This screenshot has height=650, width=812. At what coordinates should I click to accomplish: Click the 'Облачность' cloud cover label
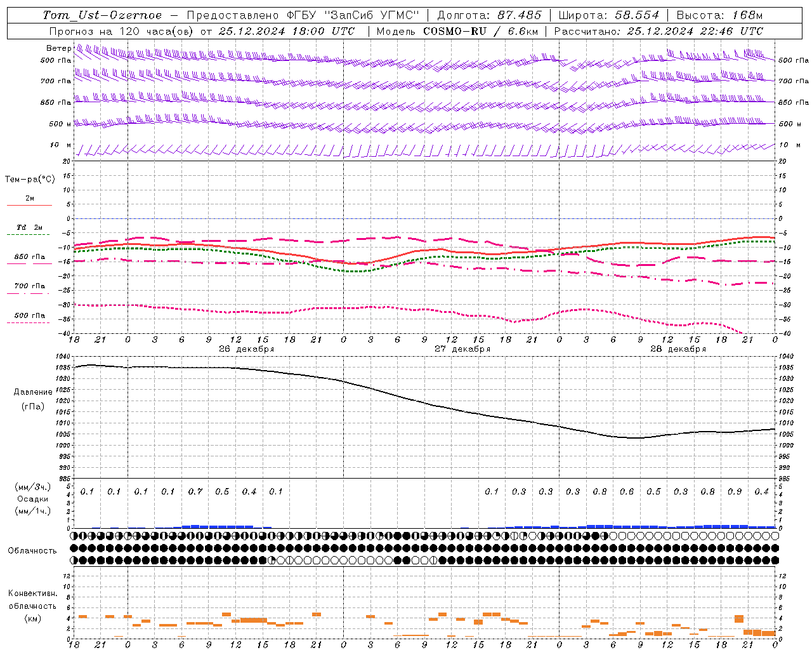point(32,551)
